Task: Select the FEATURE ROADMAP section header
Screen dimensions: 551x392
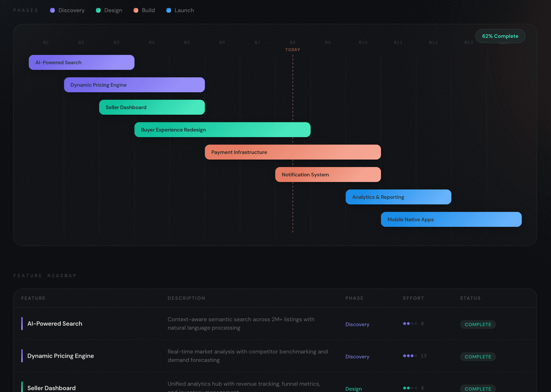Action: point(45,275)
